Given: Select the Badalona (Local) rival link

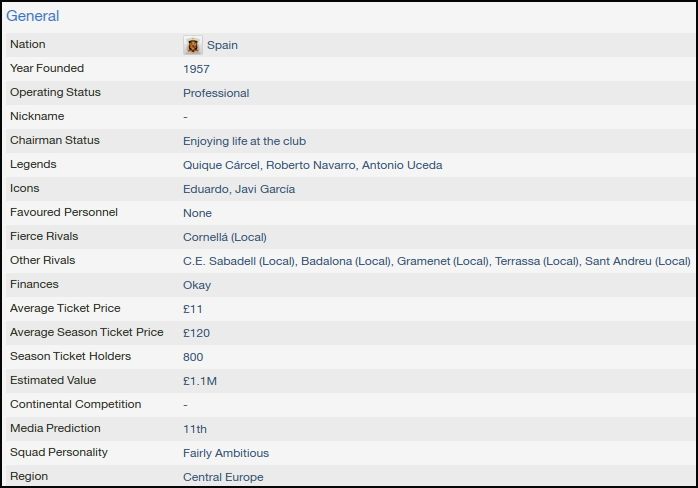Looking at the screenshot, I should (x=345, y=261).
